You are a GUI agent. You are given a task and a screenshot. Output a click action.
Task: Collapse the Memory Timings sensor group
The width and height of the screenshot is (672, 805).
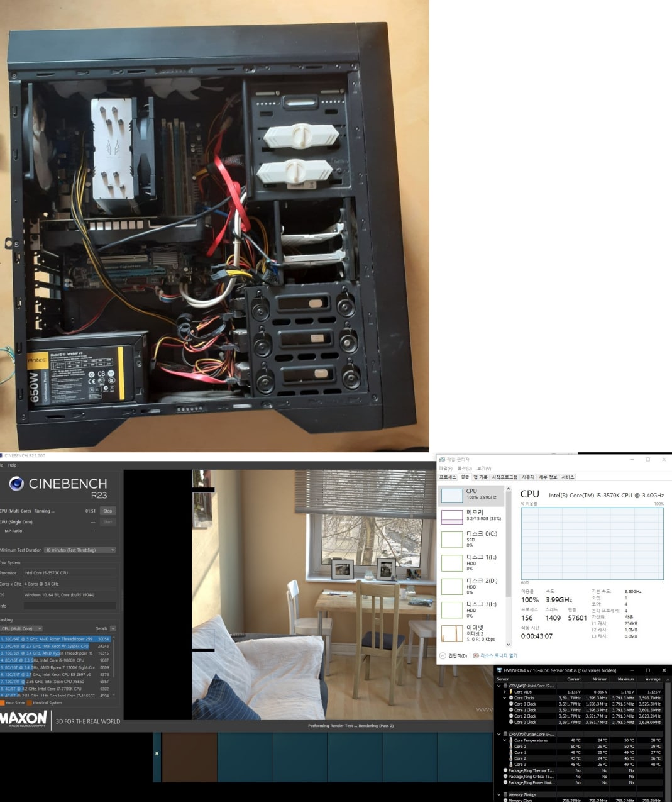(499, 795)
